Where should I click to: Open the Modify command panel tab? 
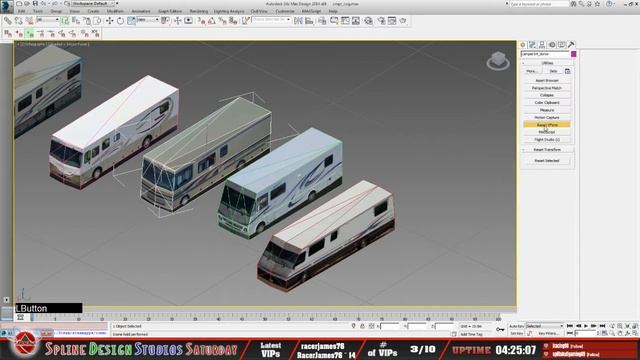click(x=532, y=44)
